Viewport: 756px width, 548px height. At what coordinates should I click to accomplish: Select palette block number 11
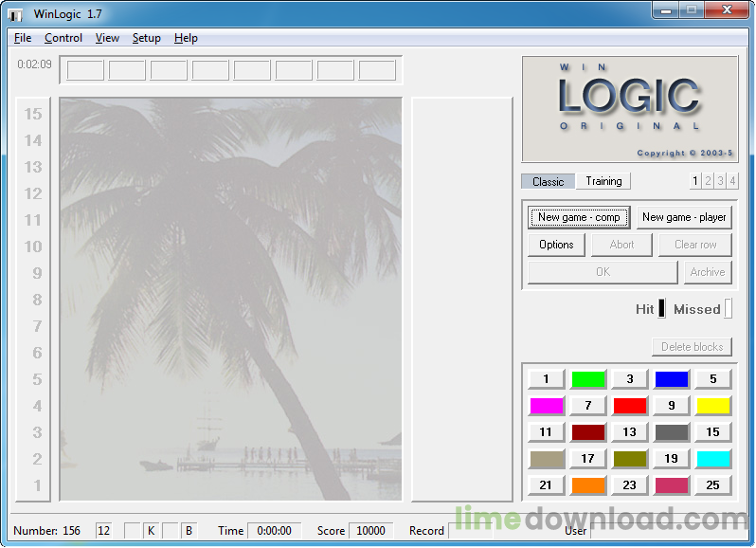[x=546, y=432]
